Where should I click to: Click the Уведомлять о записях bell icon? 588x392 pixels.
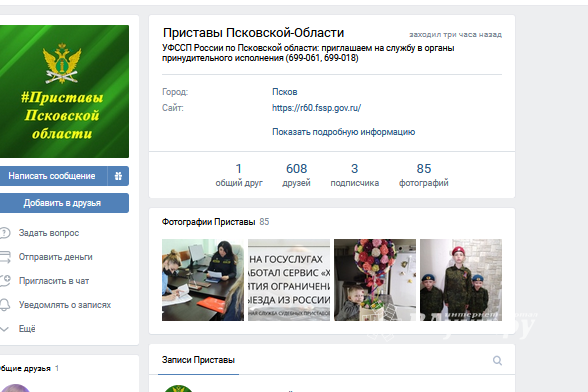pos(5,305)
